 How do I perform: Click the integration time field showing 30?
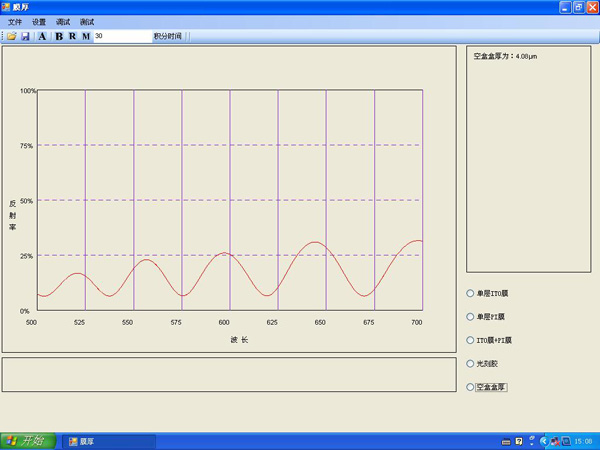click(x=120, y=36)
